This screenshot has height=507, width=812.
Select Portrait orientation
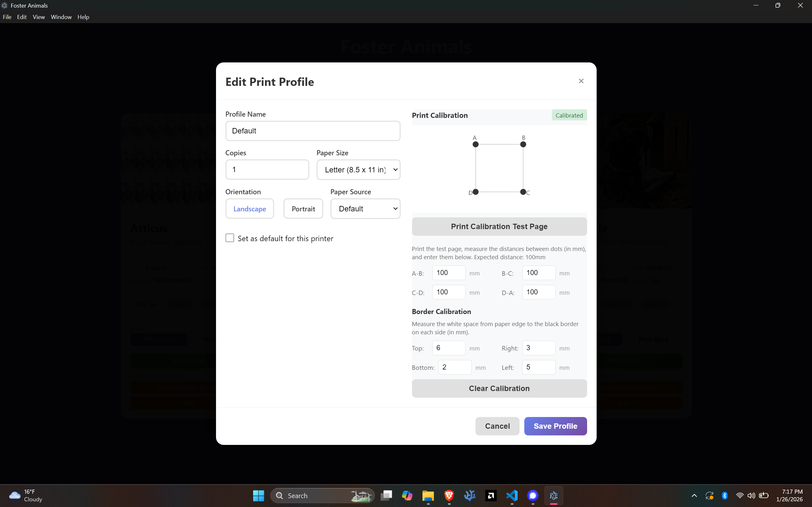point(303,209)
